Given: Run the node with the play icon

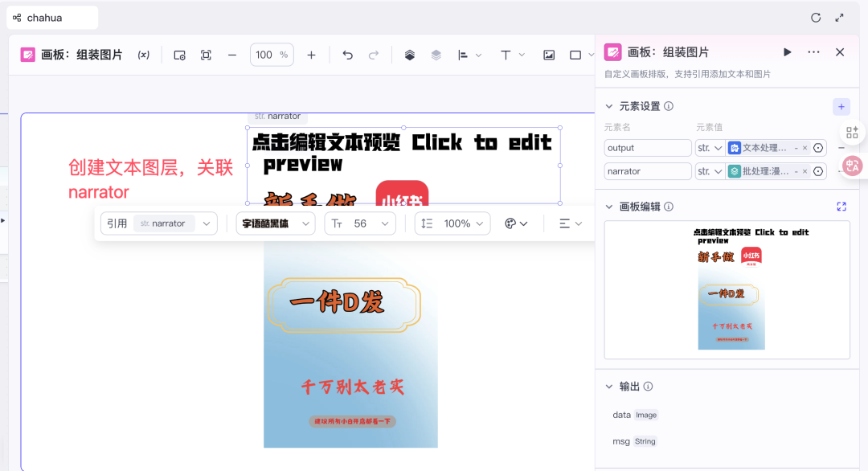Looking at the screenshot, I should tap(787, 52).
